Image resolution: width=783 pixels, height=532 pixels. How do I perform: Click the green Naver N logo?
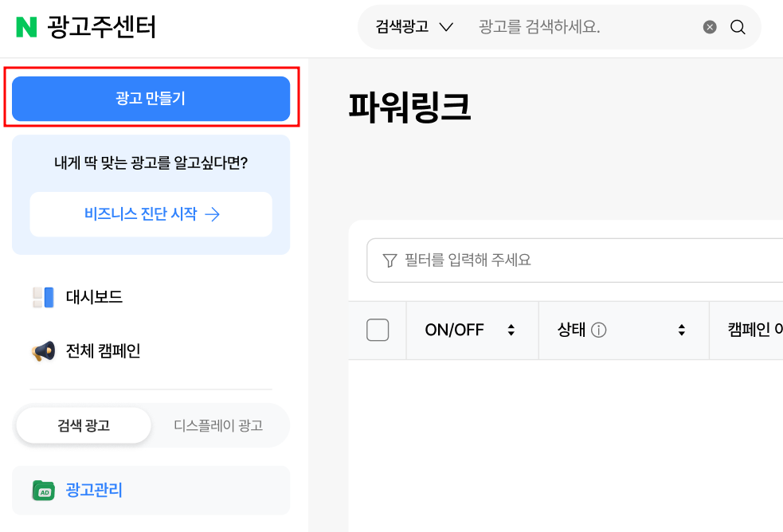[26, 27]
